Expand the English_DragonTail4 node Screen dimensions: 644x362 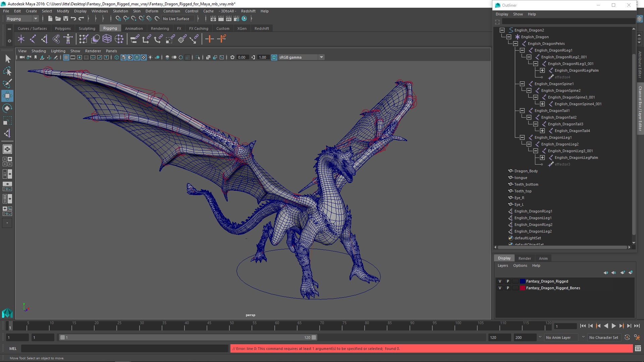pos(542,131)
